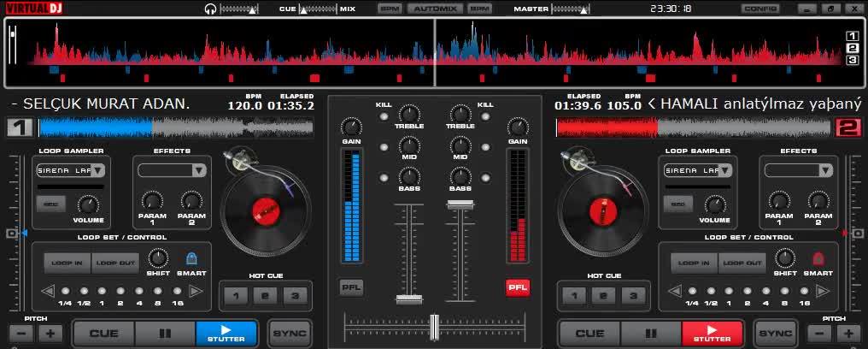868x349 pixels.
Task: Click the headphone volume icon
Action: tap(210, 9)
